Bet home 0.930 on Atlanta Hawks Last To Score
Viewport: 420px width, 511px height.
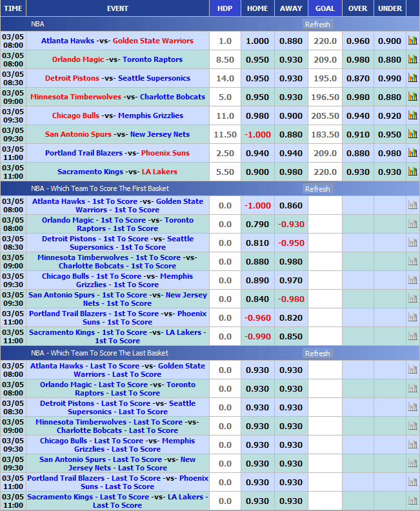coord(257,370)
